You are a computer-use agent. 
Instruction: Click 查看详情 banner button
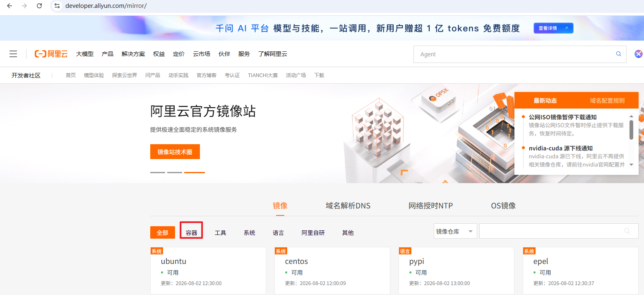[553, 28]
